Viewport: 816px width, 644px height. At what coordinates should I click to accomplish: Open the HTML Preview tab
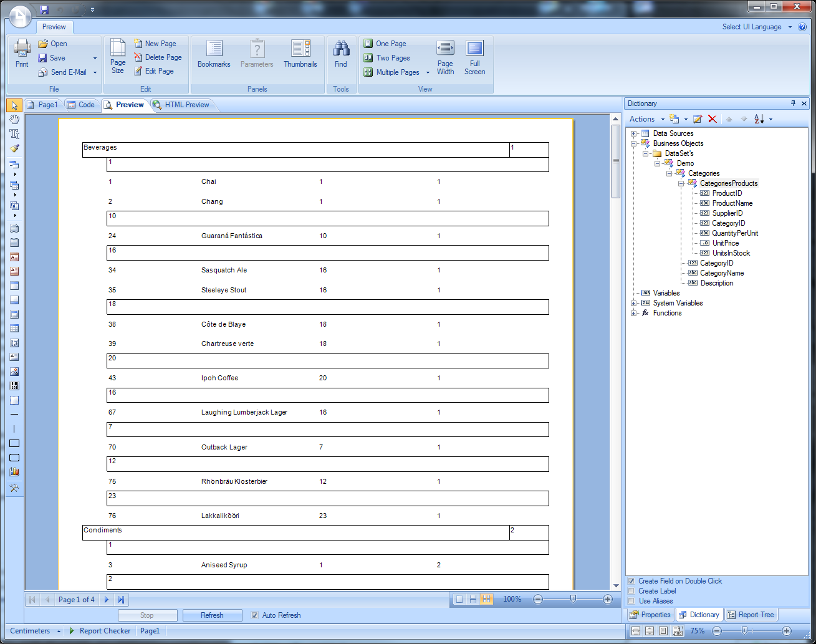(181, 105)
